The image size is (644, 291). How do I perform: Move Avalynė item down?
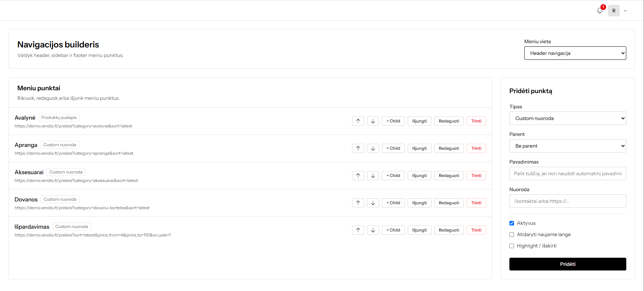click(x=373, y=121)
